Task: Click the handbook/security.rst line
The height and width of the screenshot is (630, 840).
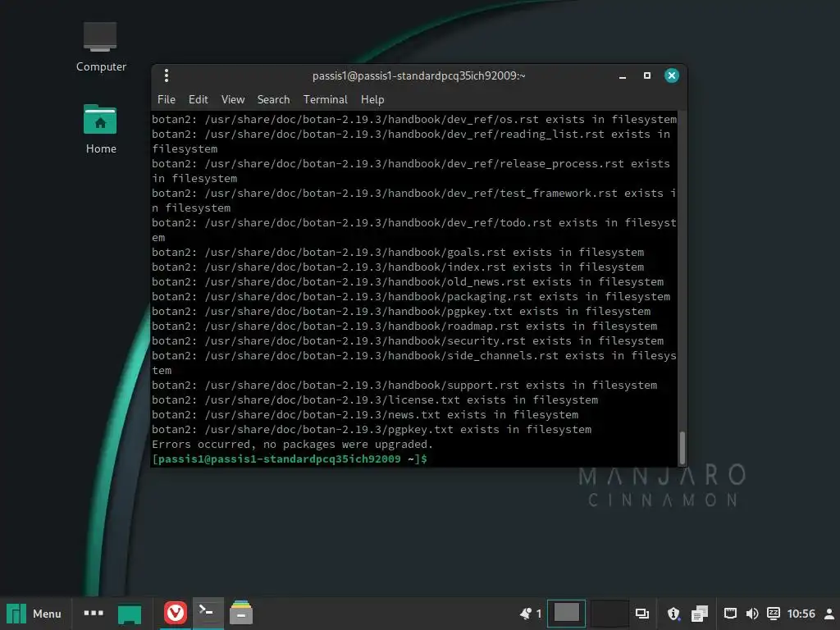Action: [x=408, y=340]
